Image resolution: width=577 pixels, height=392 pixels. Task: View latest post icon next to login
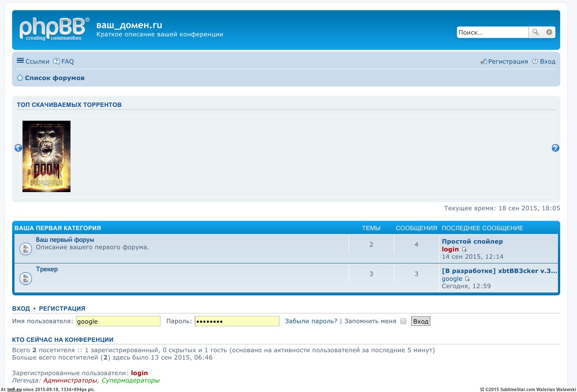point(465,249)
